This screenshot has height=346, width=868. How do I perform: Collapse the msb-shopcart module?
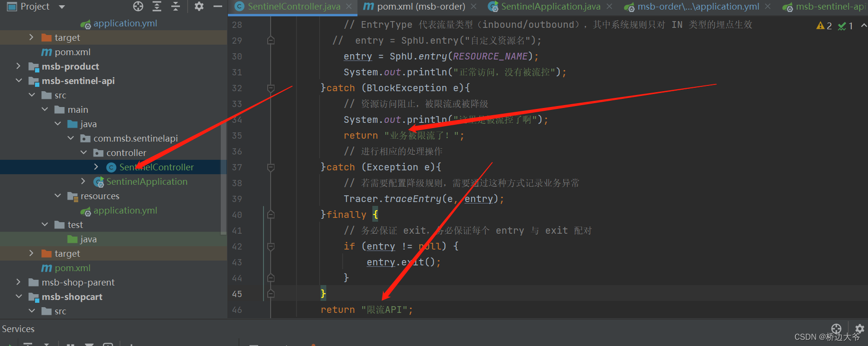(x=18, y=297)
